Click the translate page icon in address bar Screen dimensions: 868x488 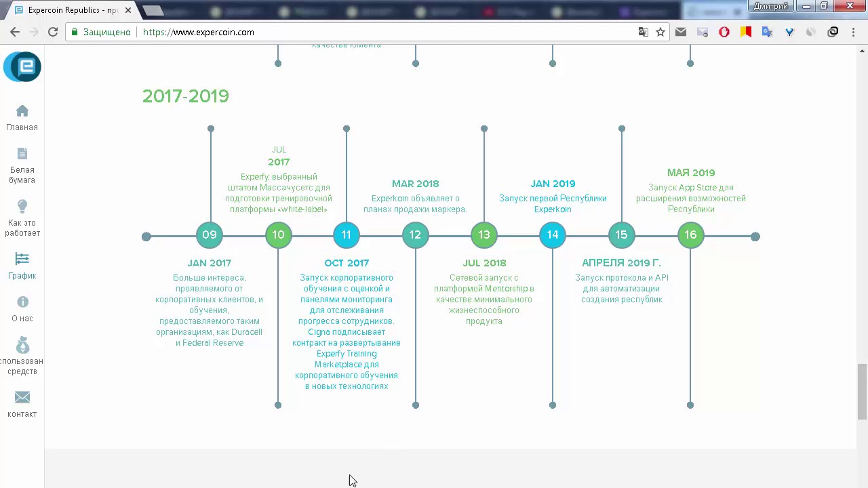tap(644, 32)
